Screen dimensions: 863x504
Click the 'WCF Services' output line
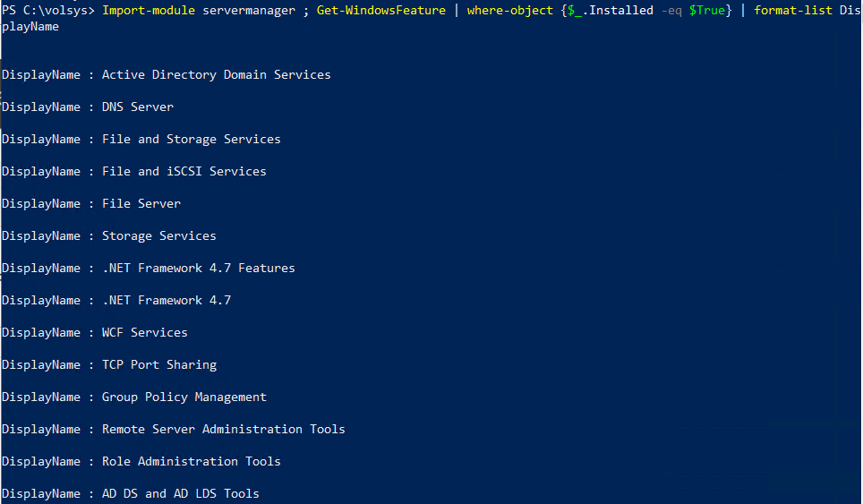tap(144, 333)
